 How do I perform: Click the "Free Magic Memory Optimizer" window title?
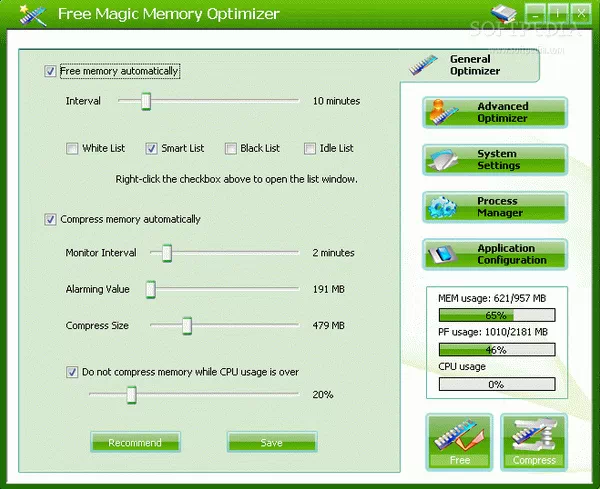169,14
